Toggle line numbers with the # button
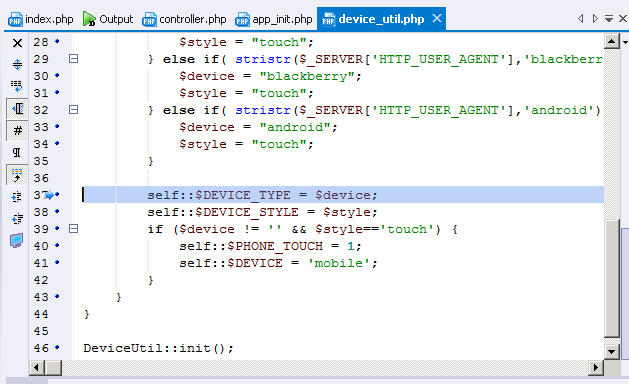 pyautogui.click(x=18, y=130)
